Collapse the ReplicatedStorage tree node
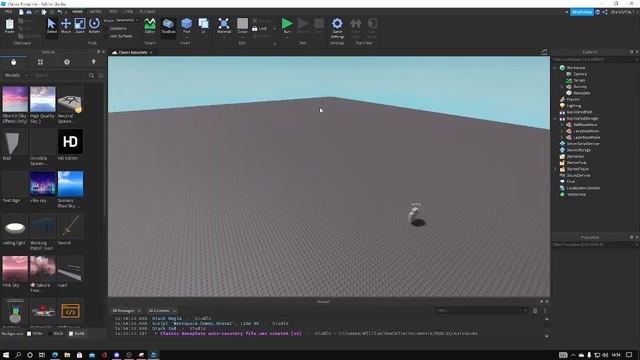The width and height of the screenshot is (640, 360). (555, 118)
